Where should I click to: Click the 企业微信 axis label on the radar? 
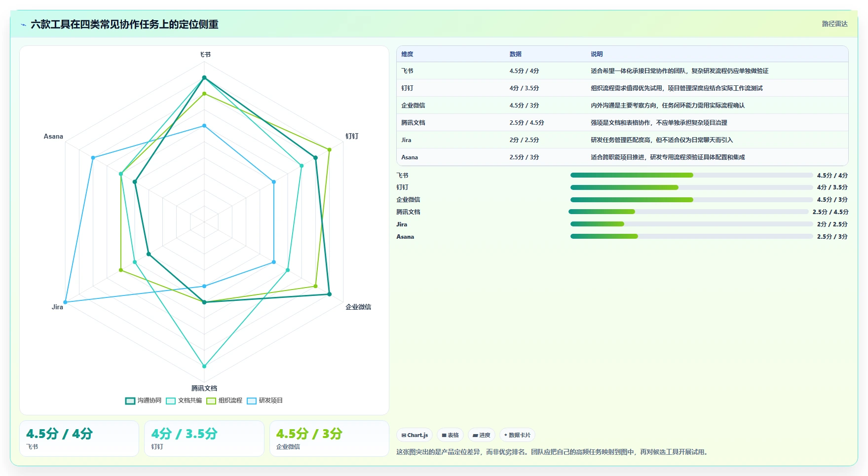coord(358,307)
